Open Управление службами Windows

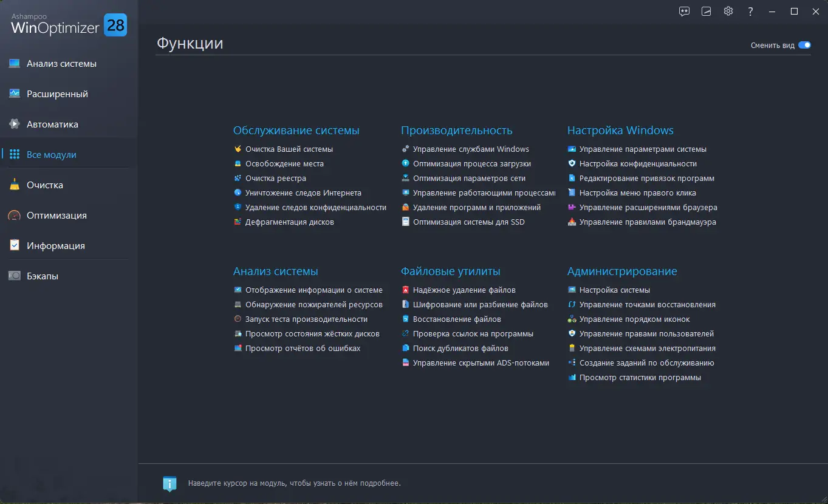pos(471,149)
